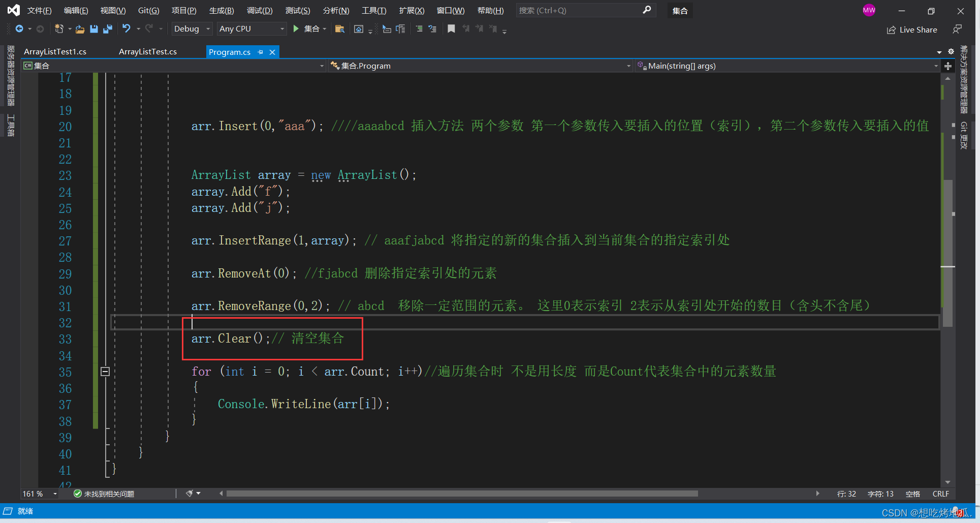
Task: Click the green Start debugging play icon
Action: pyautogui.click(x=296, y=29)
